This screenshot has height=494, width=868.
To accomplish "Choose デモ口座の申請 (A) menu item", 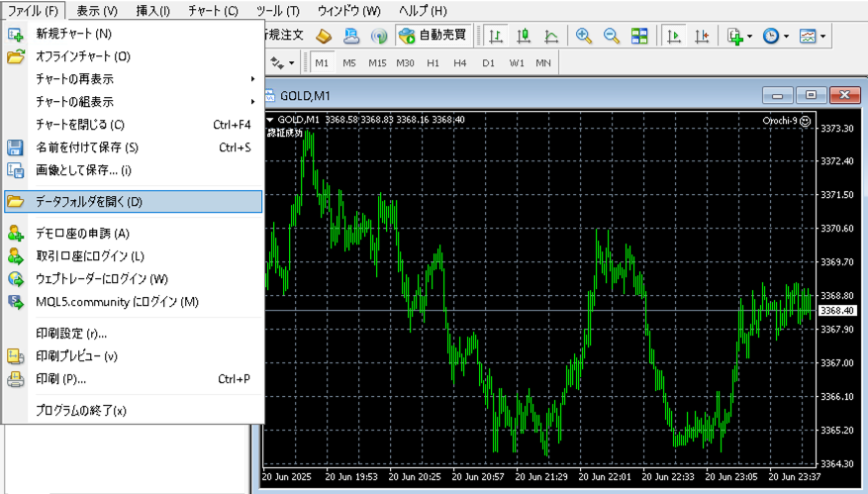I will tap(133, 234).
